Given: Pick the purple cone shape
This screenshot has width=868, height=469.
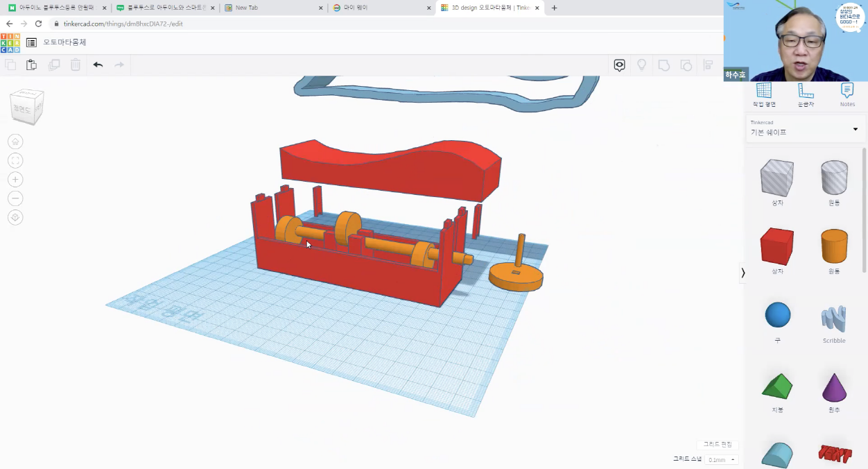Looking at the screenshot, I should (834, 387).
